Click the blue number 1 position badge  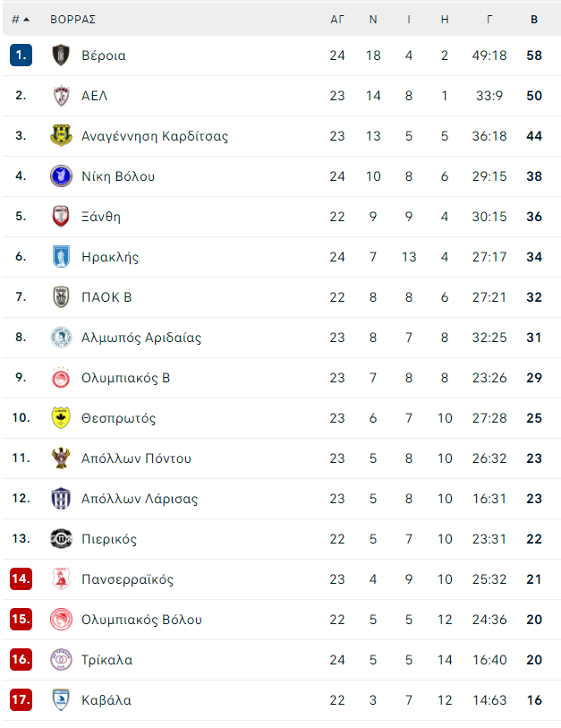21,56
